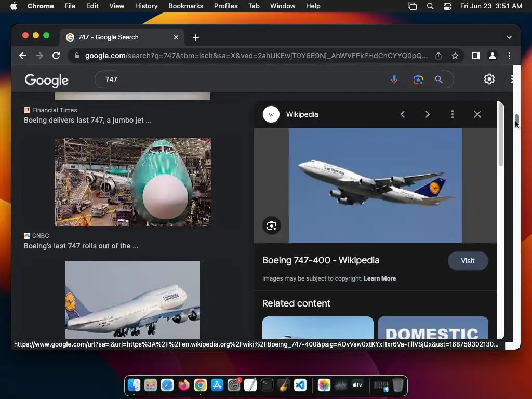Screen dimensions: 532x399
Task: Go to Google homepage via the logo
Action: tap(46, 81)
